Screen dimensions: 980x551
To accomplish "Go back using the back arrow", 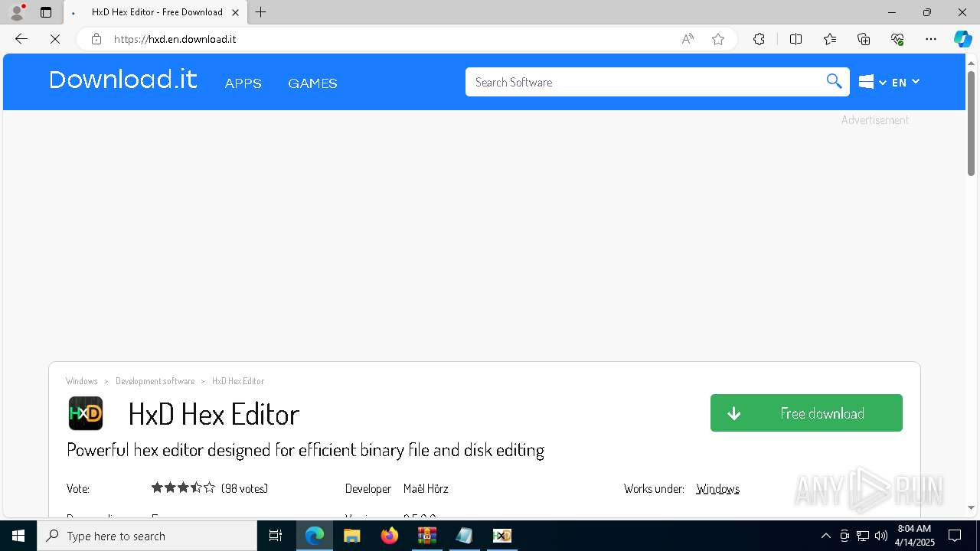I will [x=21, y=39].
